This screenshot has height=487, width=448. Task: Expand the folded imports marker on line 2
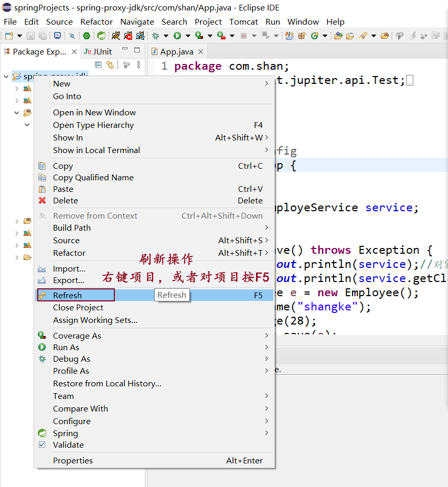[x=410, y=80]
